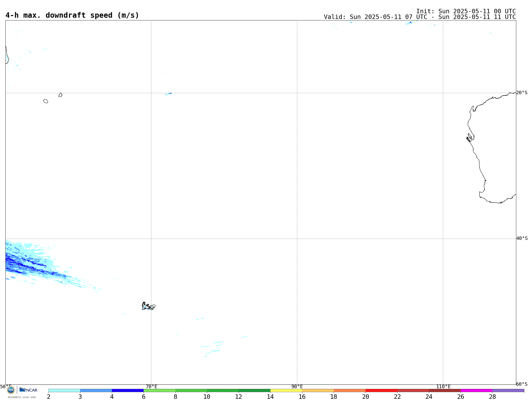Click the Init: Sun 2025-05-11 00 UTC text
This screenshot has width=532, height=400.
click(466, 11)
